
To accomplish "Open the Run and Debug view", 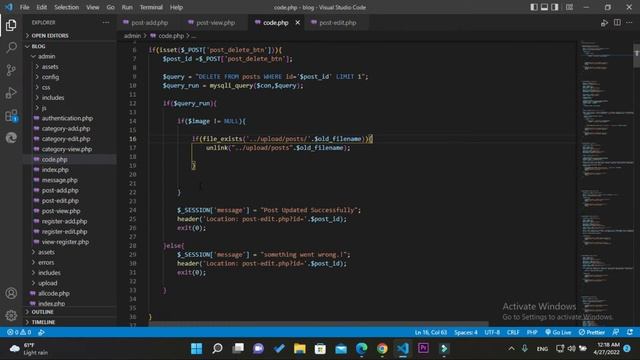I will [11, 93].
